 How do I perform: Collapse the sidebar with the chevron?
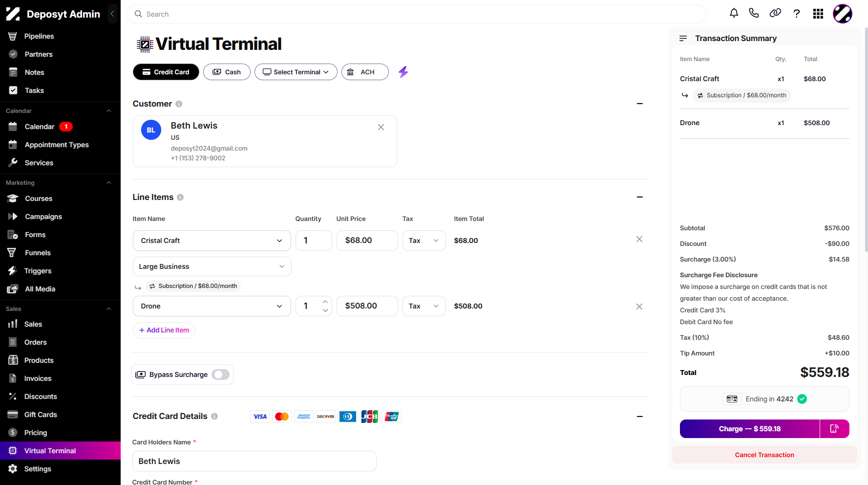[x=112, y=14]
